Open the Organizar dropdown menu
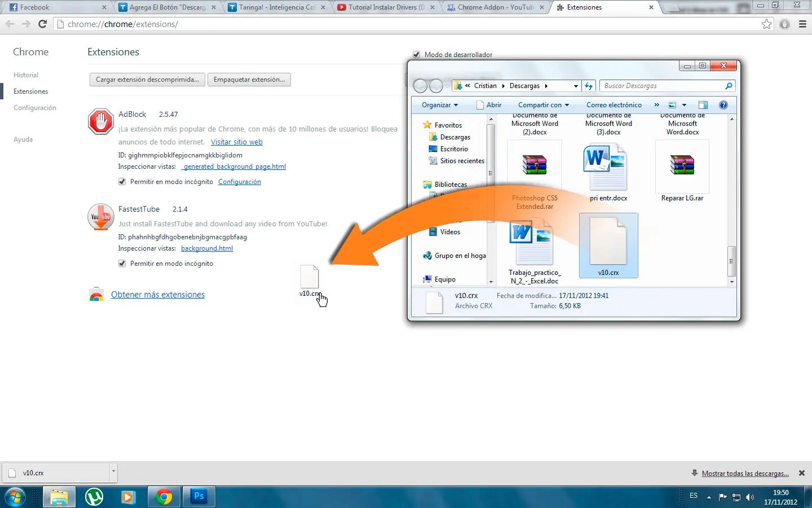Viewport: 812px width, 508px height. tap(440, 105)
